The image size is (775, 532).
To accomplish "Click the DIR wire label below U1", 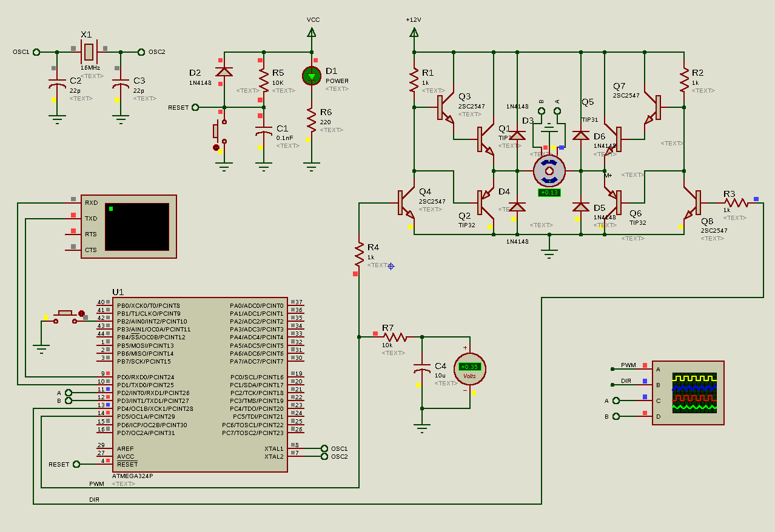I will [x=94, y=499].
